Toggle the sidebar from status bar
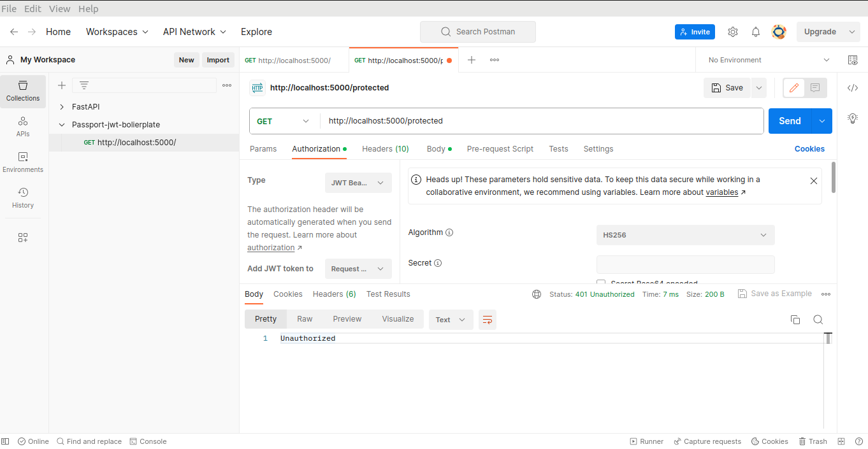Viewport: 868px width, 449px height. [5, 441]
